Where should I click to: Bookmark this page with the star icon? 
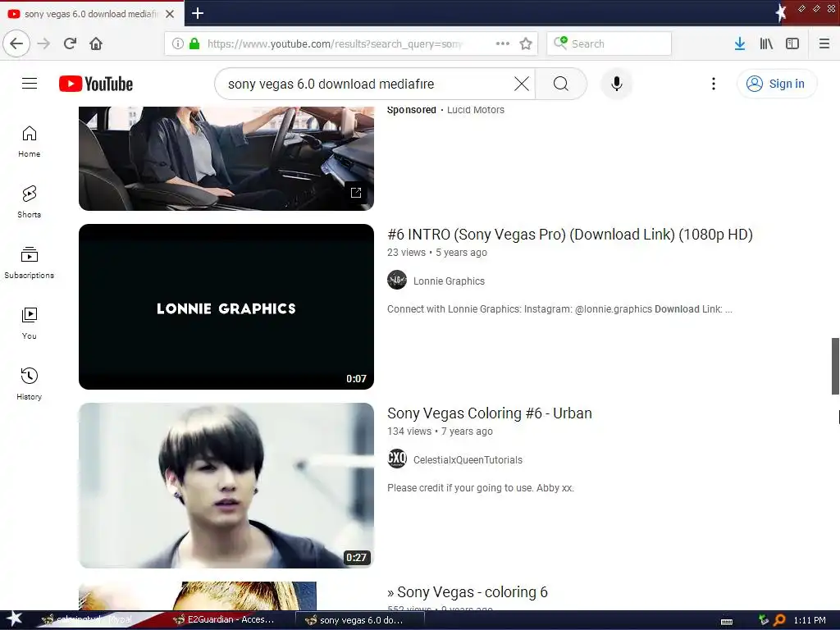[526, 43]
